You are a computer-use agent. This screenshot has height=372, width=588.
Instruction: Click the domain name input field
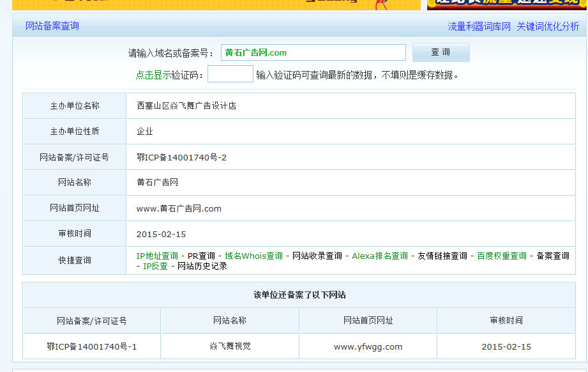pos(313,52)
